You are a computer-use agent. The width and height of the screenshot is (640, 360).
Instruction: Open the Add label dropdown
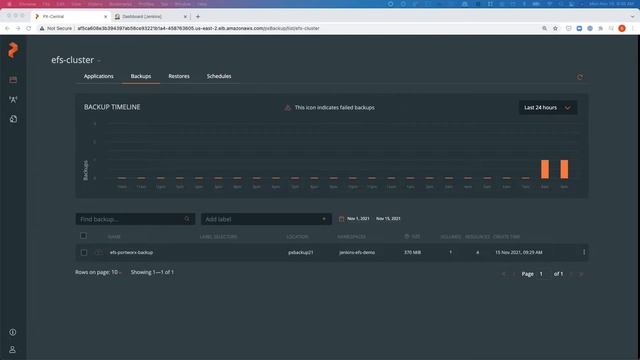pos(266,219)
